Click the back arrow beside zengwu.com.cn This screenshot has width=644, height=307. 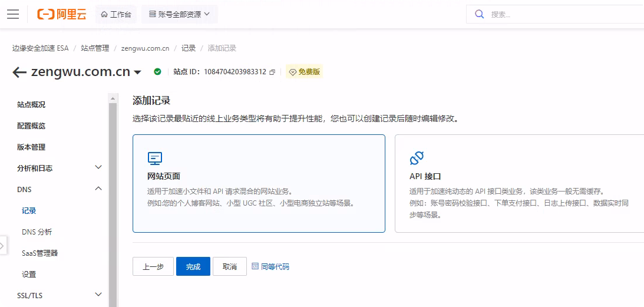click(x=19, y=72)
